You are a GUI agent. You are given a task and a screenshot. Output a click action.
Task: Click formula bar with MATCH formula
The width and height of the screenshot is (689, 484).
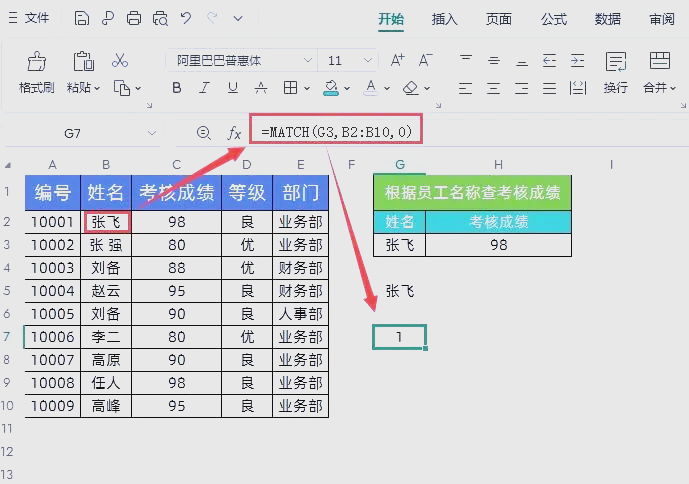pos(336,131)
